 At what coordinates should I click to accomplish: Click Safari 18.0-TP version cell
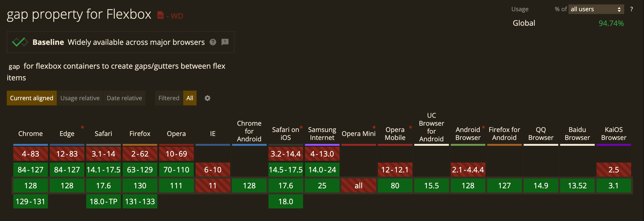pos(103,202)
